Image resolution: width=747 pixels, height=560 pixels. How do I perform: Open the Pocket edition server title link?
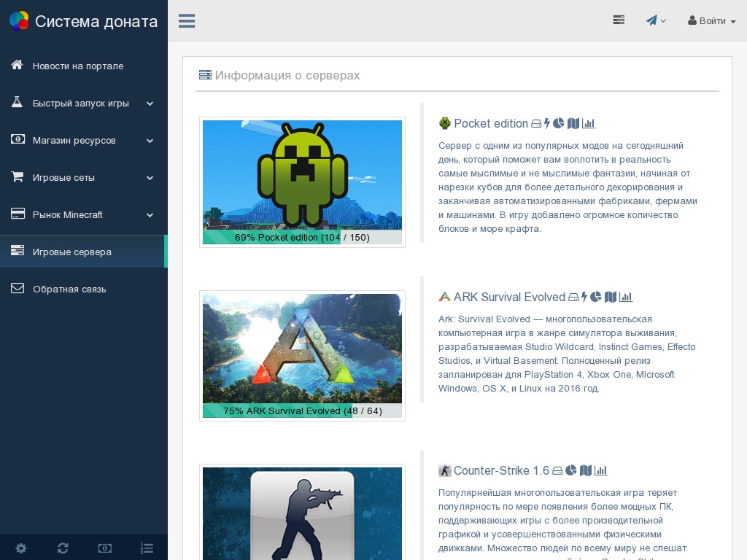[490, 123]
